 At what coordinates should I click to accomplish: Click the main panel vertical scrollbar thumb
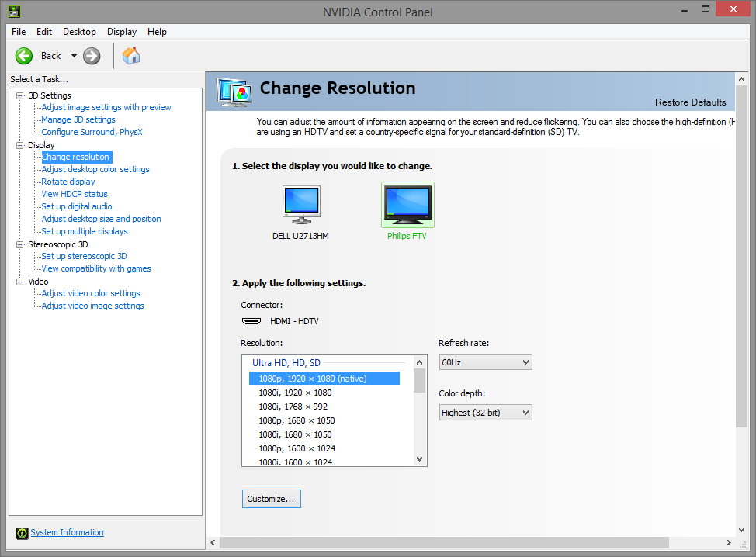point(741,256)
